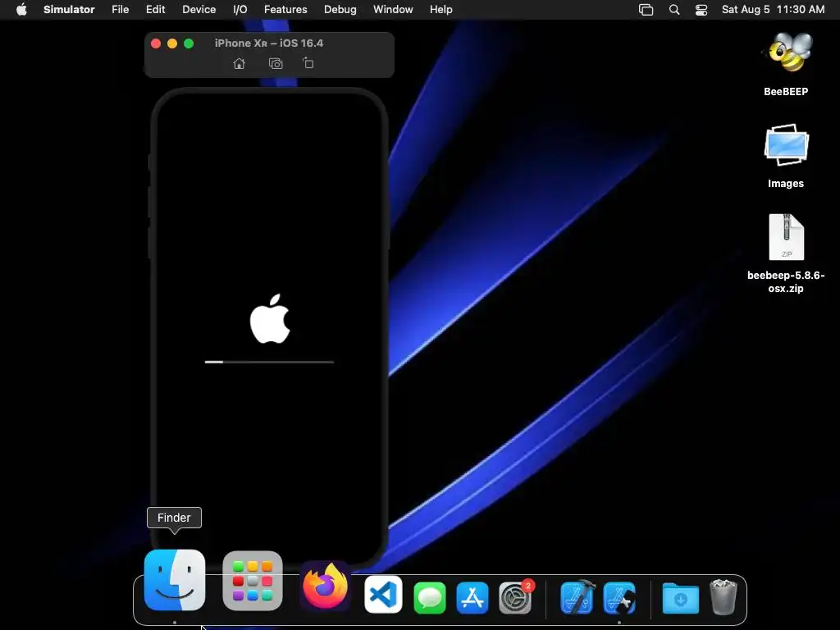Open Spotlight search in menu bar
Image resolution: width=840 pixels, height=630 pixels.
click(x=674, y=10)
